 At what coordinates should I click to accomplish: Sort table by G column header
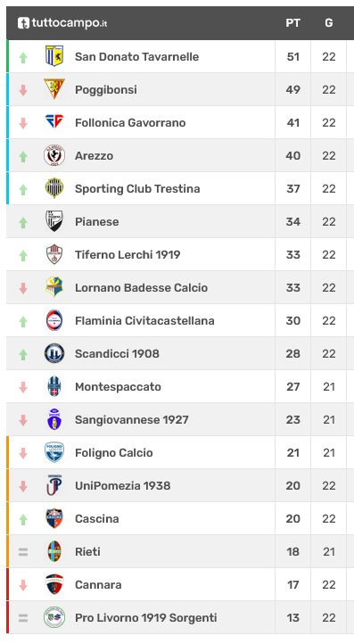coord(328,23)
